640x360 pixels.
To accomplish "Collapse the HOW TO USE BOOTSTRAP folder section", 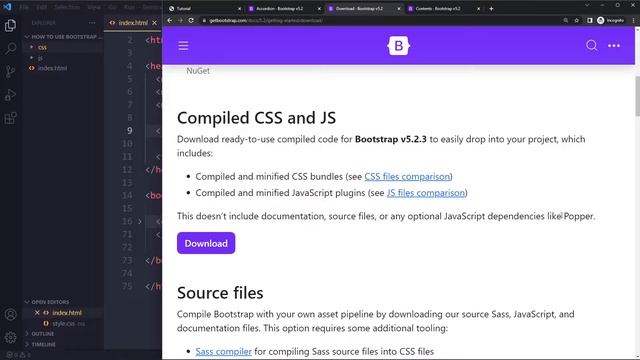I will pyautogui.click(x=62, y=37).
